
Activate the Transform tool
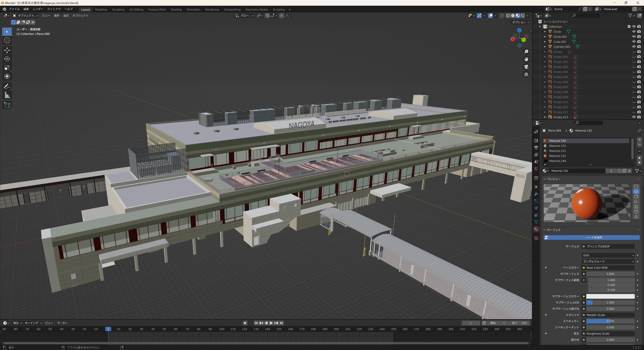click(7, 76)
